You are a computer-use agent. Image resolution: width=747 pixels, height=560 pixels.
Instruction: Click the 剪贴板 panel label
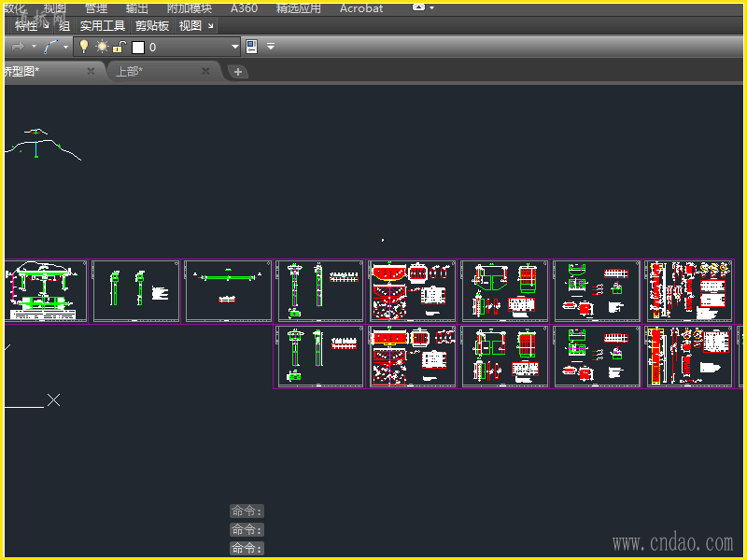152,26
